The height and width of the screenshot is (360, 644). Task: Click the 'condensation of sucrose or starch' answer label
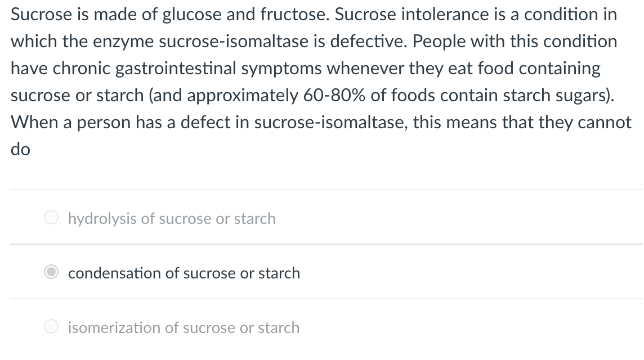click(184, 273)
